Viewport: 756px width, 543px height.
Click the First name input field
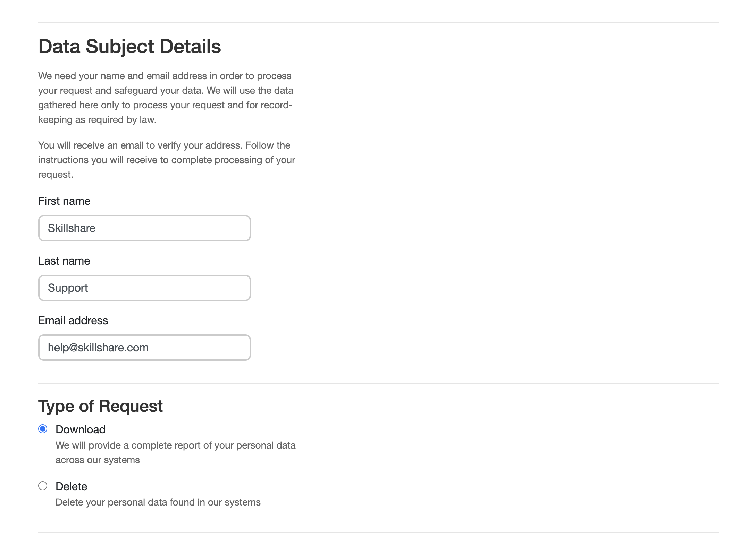[x=144, y=228]
